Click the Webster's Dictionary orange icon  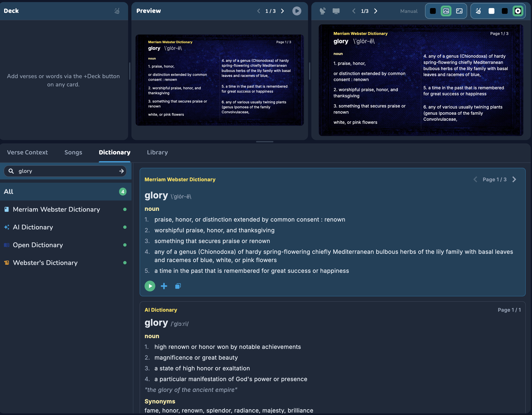pos(7,263)
